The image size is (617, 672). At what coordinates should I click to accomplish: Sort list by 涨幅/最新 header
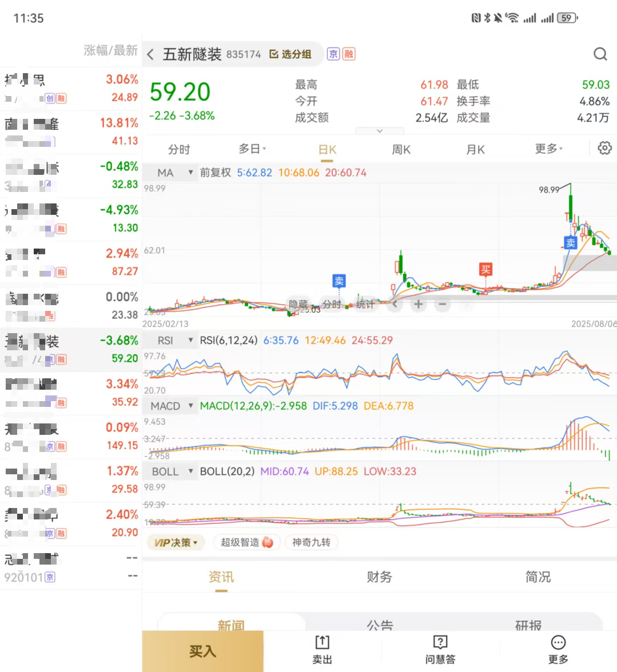[x=110, y=50]
